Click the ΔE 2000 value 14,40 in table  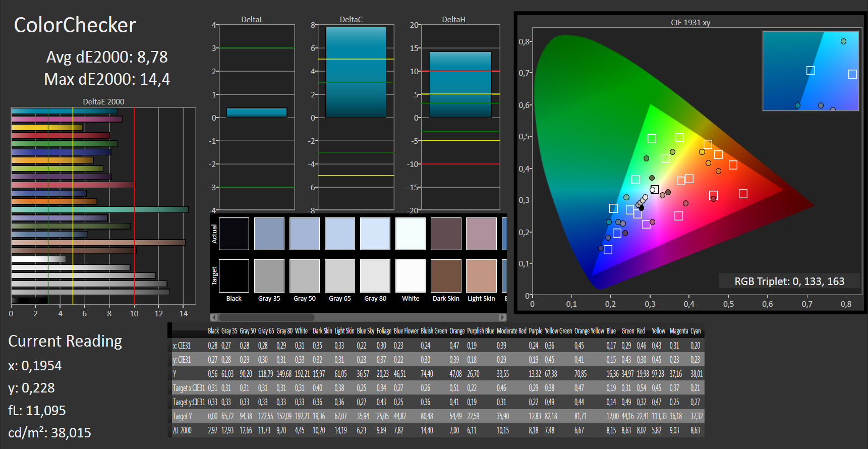(427, 430)
